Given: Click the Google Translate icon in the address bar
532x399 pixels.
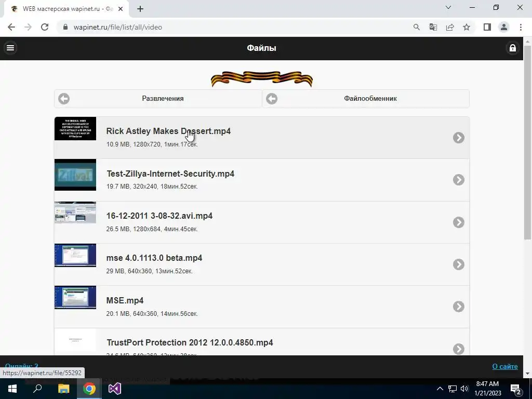Looking at the screenshot, I should pos(433,27).
